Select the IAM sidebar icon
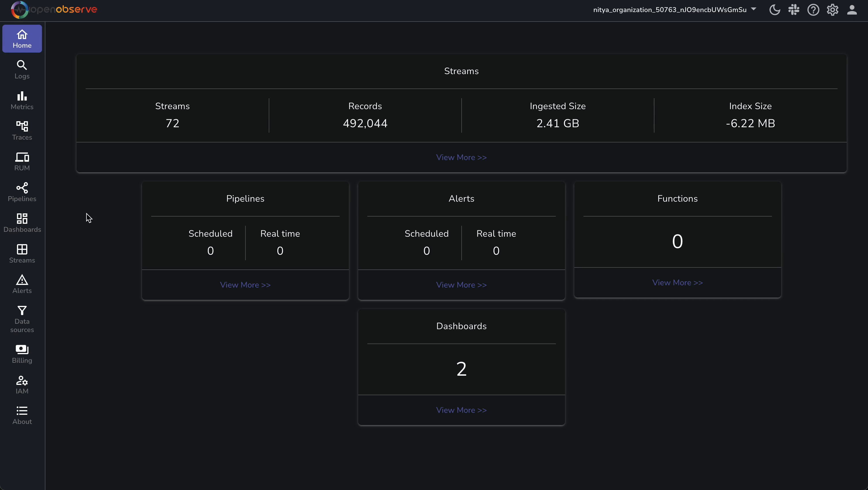 tap(22, 384)
